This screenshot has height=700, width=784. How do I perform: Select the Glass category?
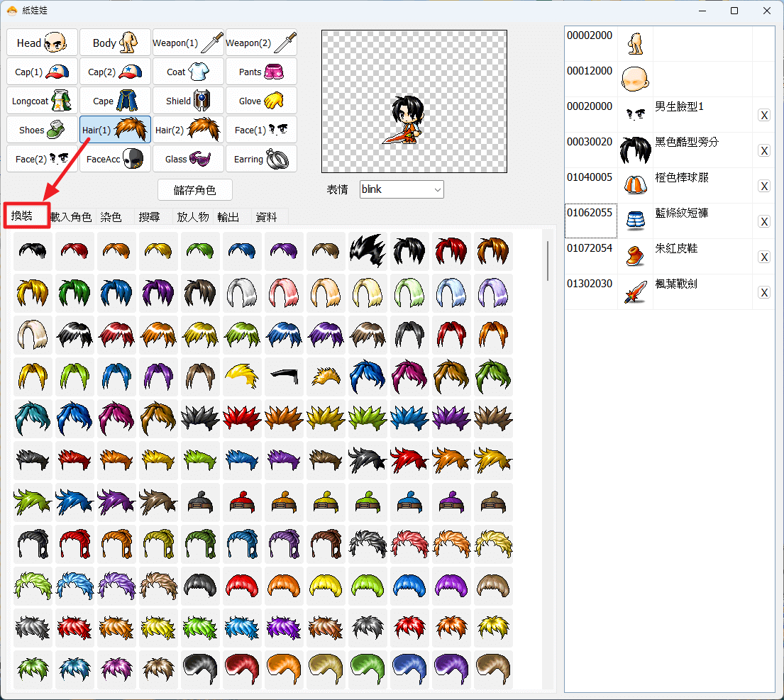[188, 158]
